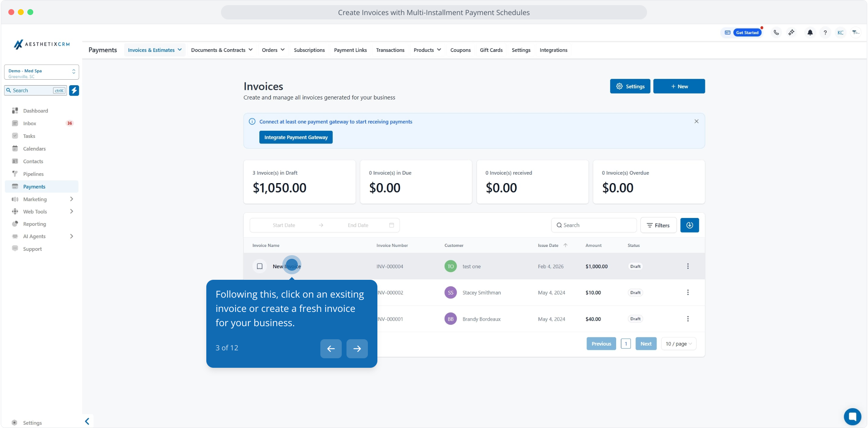The width and height of the screenshot is (868, 428).
Task: Open notifications bell icon
Action: 810,32
